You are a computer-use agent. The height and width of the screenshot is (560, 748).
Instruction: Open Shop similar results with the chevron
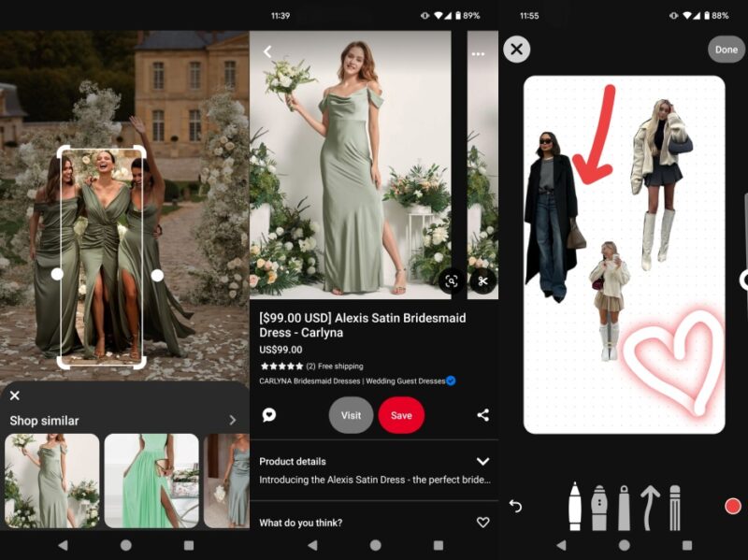click(x=233, y=421)
